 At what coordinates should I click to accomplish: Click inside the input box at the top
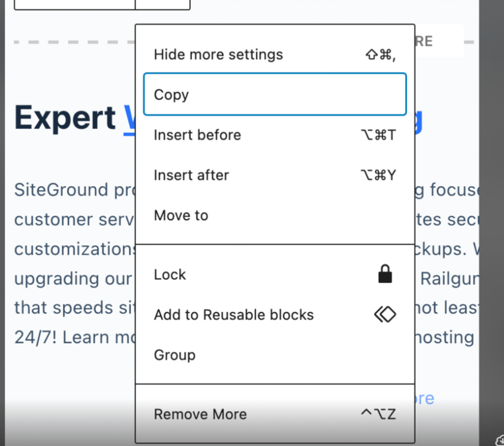74,5
